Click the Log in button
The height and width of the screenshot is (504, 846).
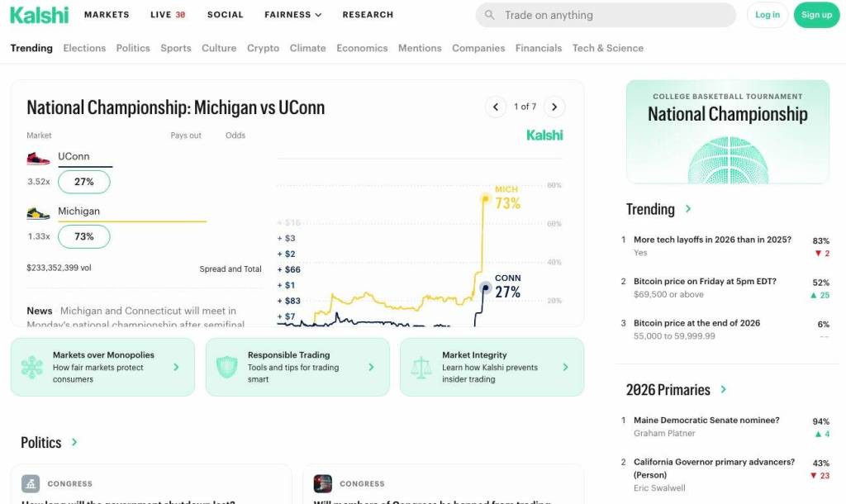coord(767,15)
